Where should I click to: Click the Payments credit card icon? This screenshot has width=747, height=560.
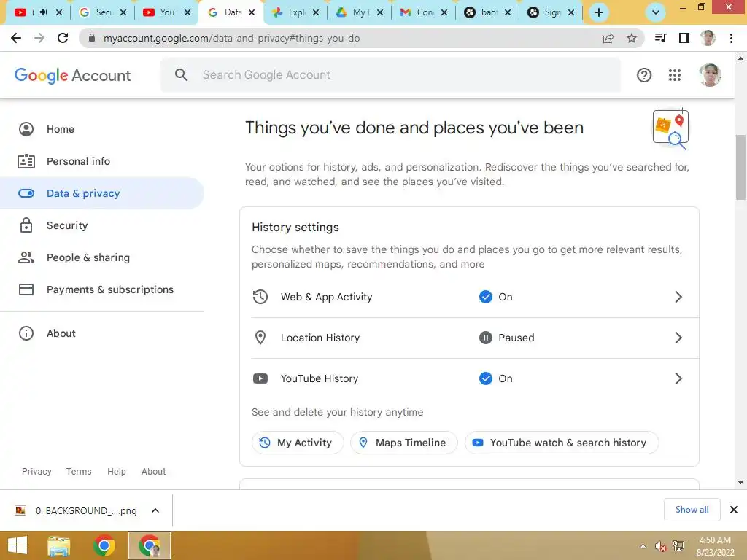pyautogui.click(x=26, y=289)
